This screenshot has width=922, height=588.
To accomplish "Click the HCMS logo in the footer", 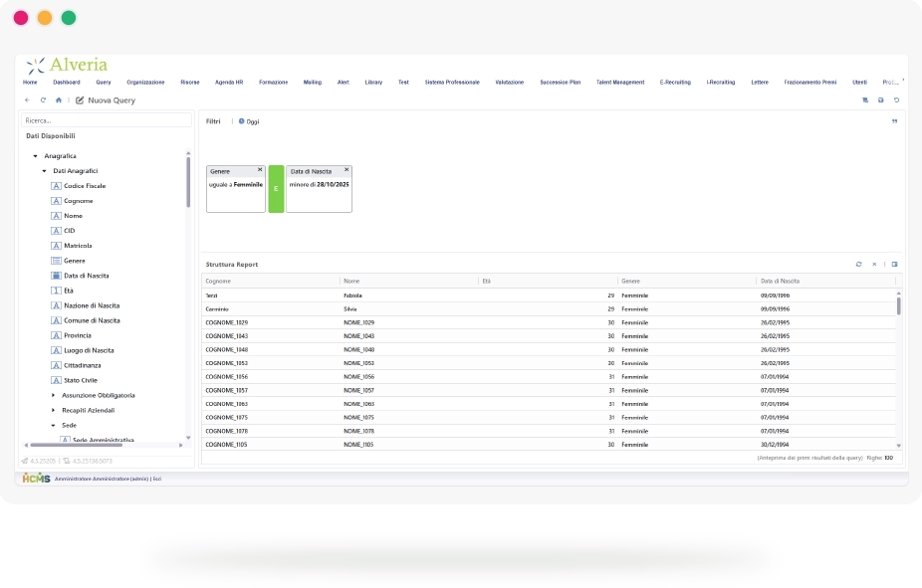I will tap(36, 479).
